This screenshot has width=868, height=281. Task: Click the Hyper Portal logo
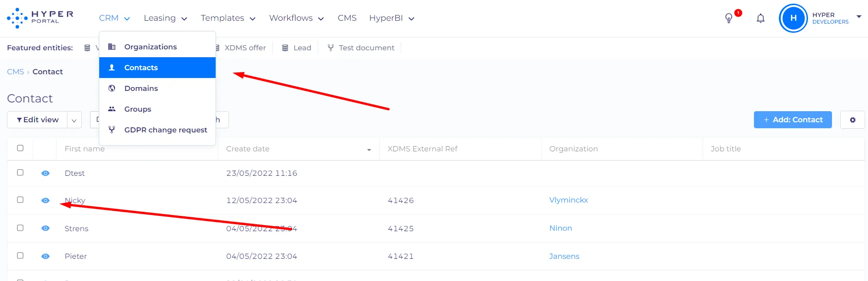tap(40, 18)
